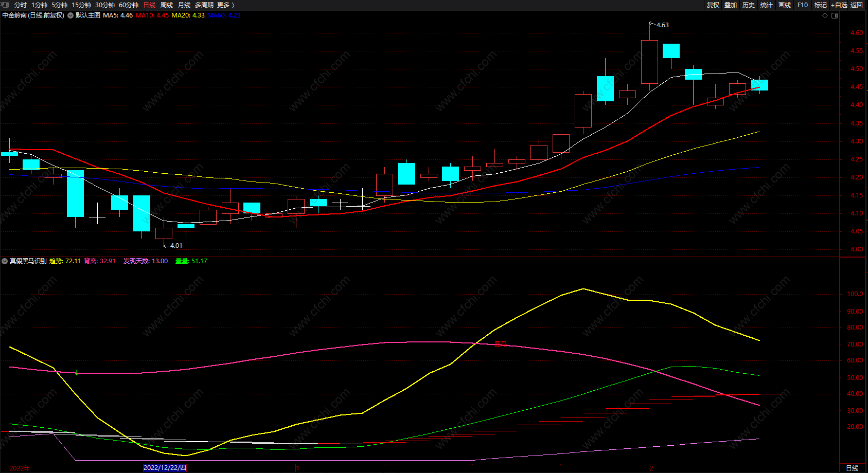Open the 真假黑马识别 indicator dropdown arrow
868x473 pixels.
click(x=5, y=261)
